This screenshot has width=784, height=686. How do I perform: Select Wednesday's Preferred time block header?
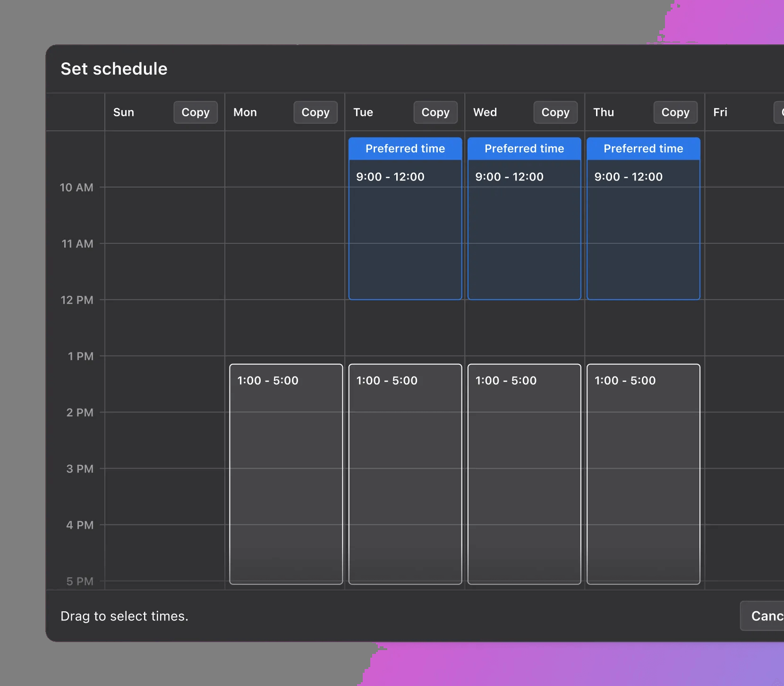click(524, 149)
